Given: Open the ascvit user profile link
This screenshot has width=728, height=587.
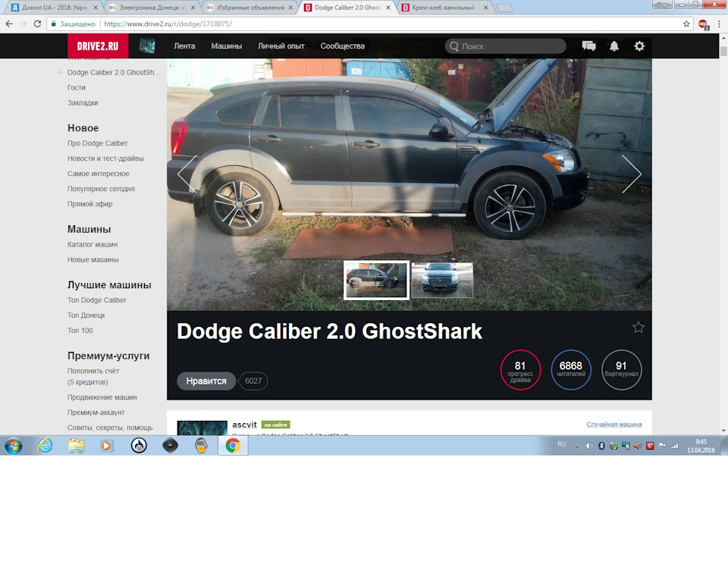Looking at the screenshot, I should (x=244, y=425).
